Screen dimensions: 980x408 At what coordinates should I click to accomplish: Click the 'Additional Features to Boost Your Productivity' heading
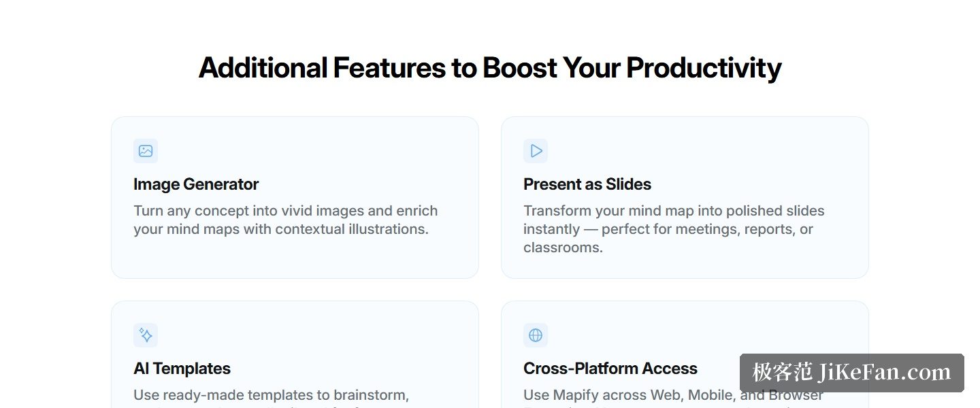490,68
